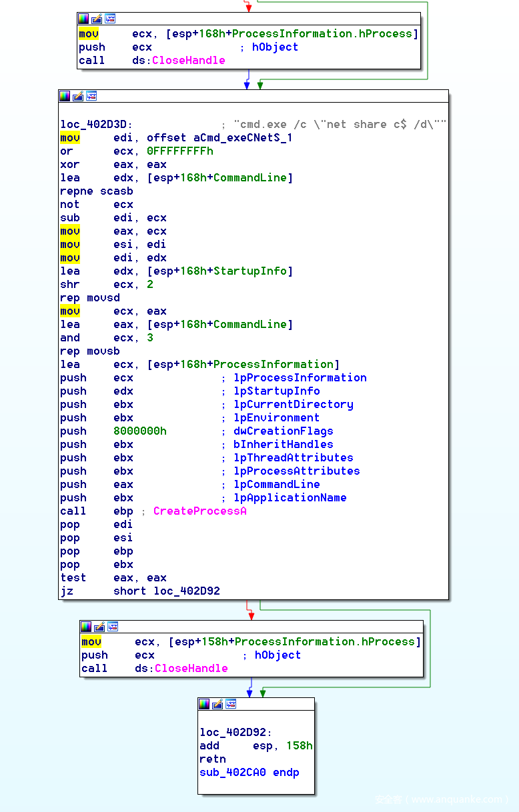Click the group nodes icon of the loc_402D92 block
The image size is (519, 812).
(x=231, y=704)
